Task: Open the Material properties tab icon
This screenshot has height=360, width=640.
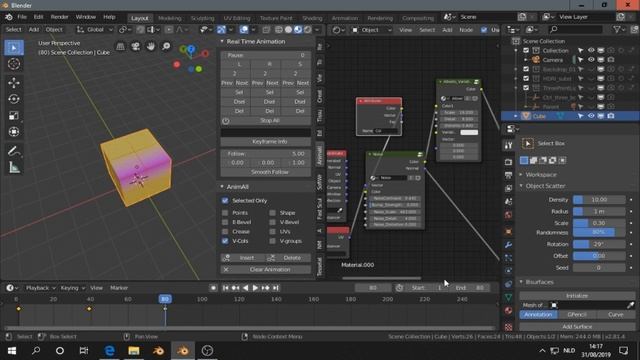Action: click(x=508, y=311)
